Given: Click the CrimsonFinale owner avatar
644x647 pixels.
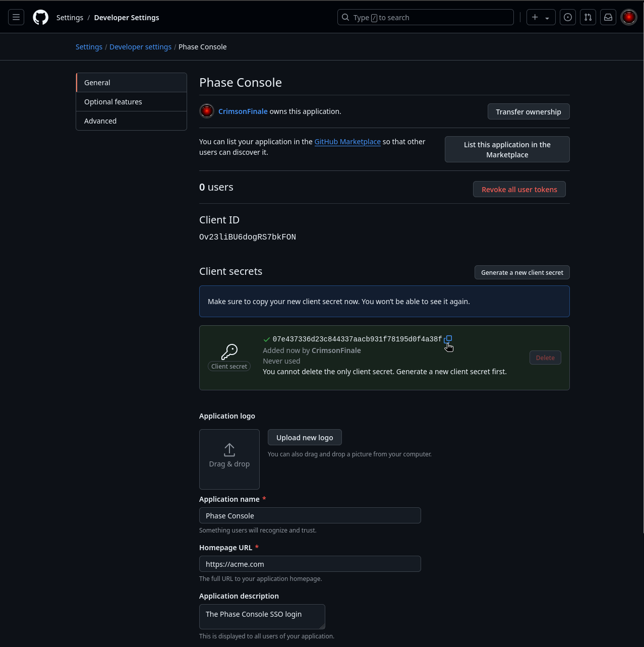Looking at the screenshot, I should coord(207,111).
